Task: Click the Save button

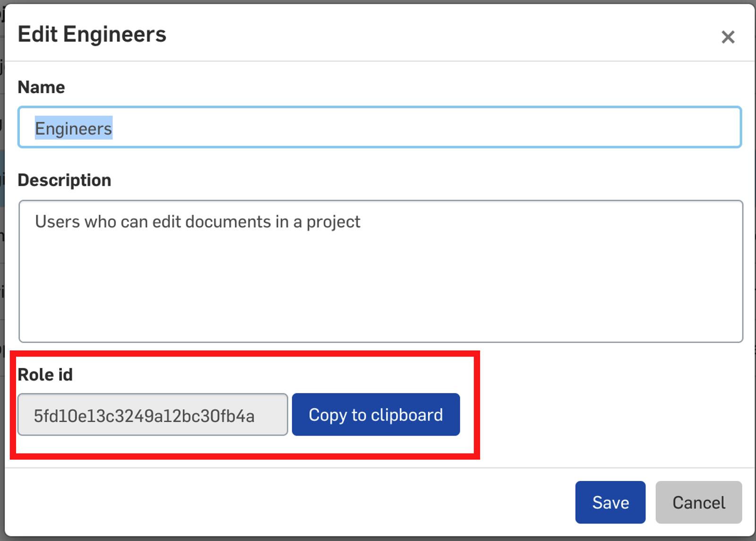Action: [610, 502]
